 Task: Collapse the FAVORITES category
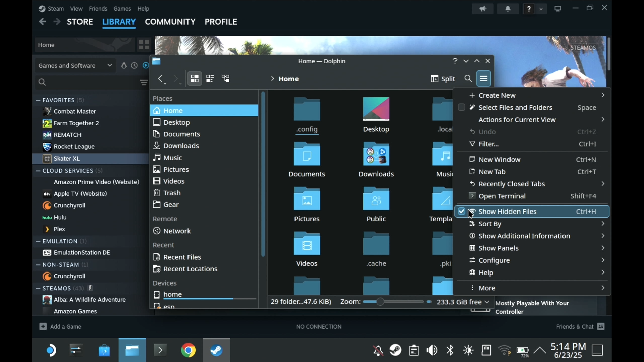pos(38,100)
